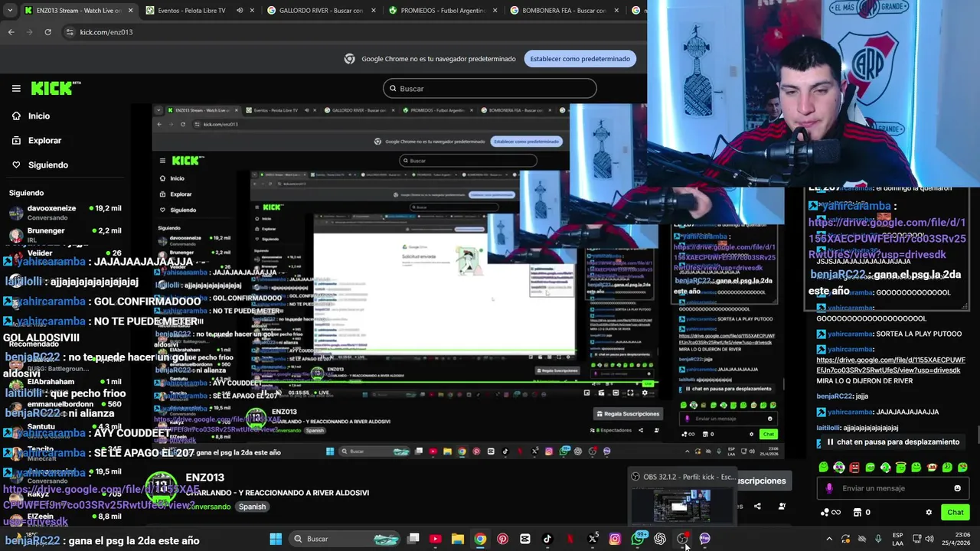Insert the red angry emote
Screen dimensions: 980x551
pyautogui.click(x=854, y=467)
